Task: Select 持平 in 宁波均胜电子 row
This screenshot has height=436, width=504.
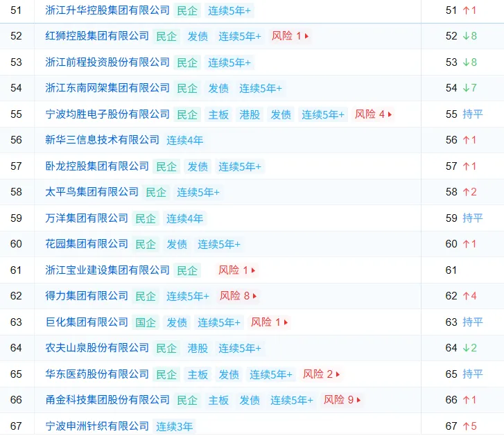Action: coord(473,114)
